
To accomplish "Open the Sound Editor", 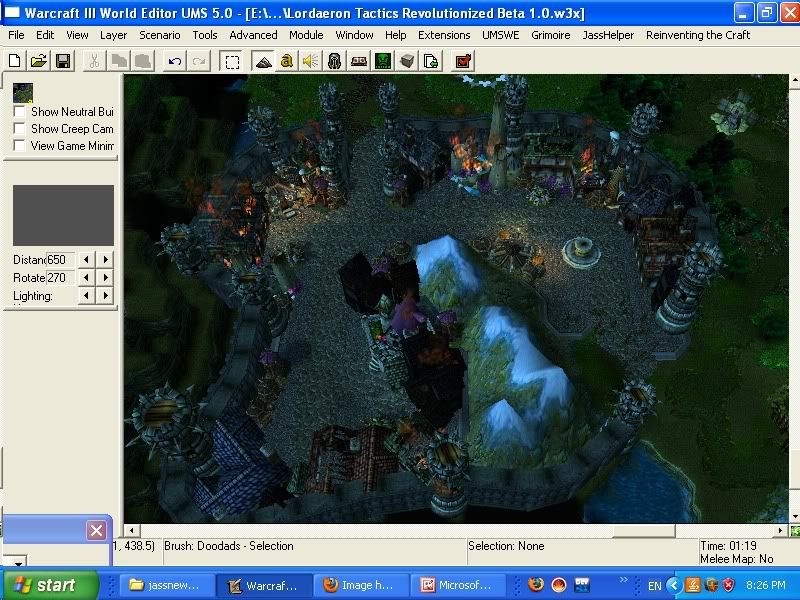I will [311, 61].
